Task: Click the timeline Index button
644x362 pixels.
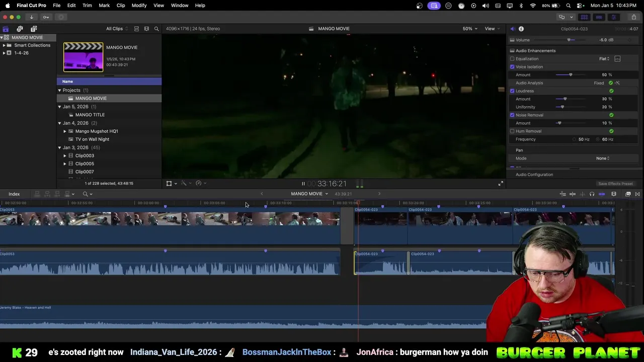Action: pos(14,194)
